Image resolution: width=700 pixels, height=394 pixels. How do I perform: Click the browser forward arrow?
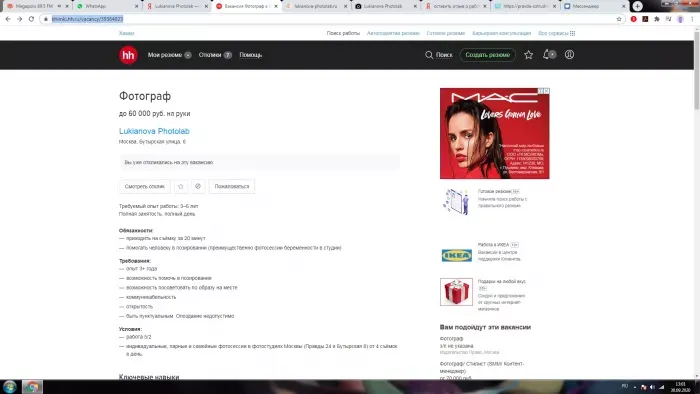[x=20, y=19]
